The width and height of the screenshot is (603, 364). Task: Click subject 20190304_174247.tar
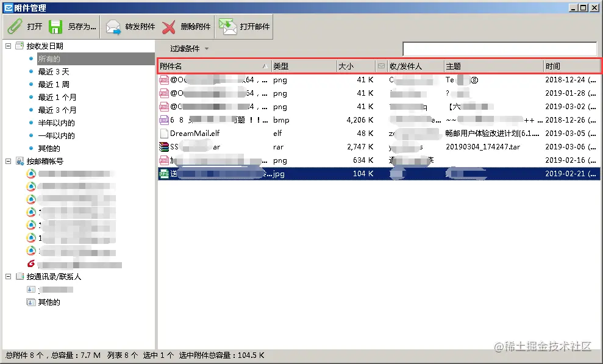(x=483, y=147)
